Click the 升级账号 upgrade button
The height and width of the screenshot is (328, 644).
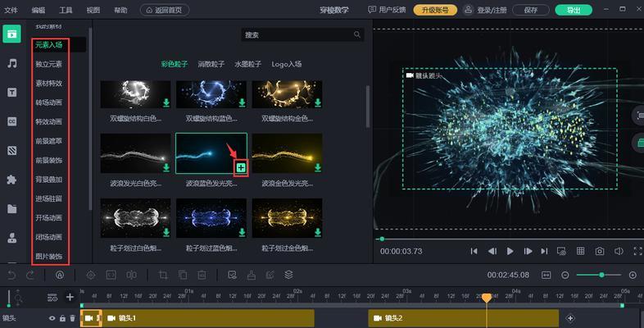coord(435,10)
